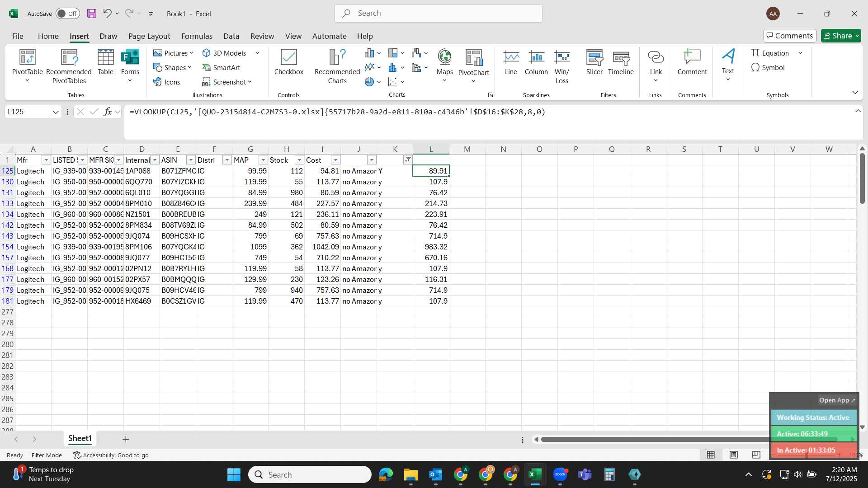Open the 3D Models button
Screen dimensions: 868x488
225,53
